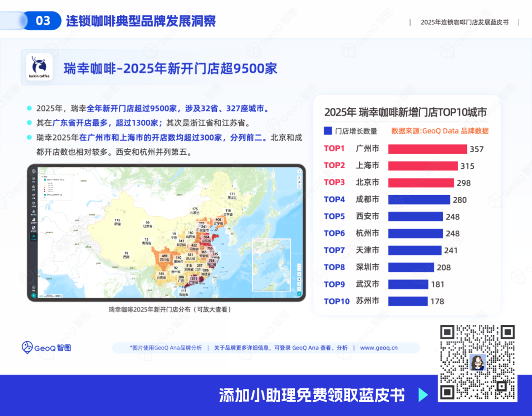Click the South China Sea inset map

(x=271, y=265)
